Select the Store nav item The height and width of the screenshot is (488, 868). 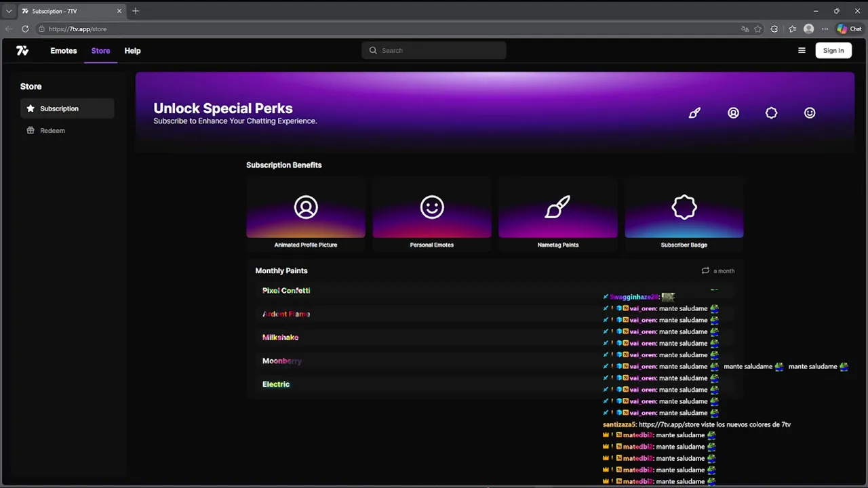(x=100, y=51)
